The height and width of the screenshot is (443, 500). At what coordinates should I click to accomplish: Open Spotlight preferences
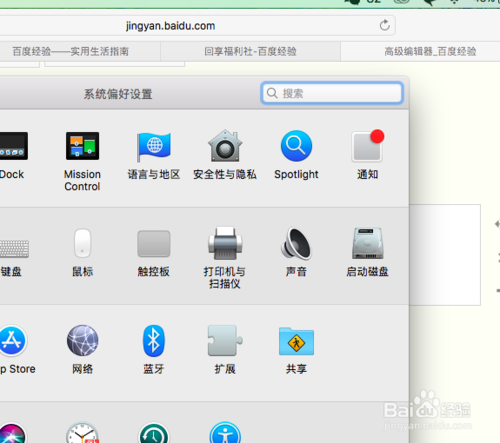point(296,146)
